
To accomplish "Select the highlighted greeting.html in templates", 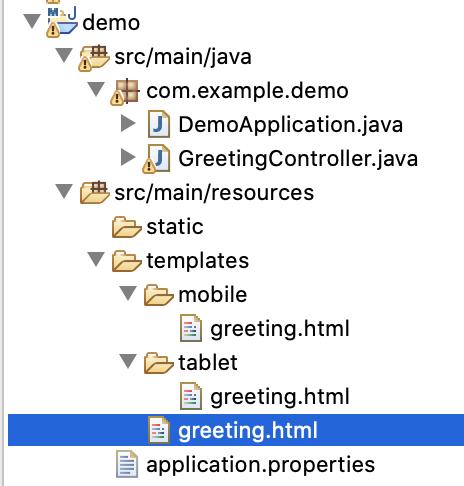I will pyautogui.click(x=236, y=430).
